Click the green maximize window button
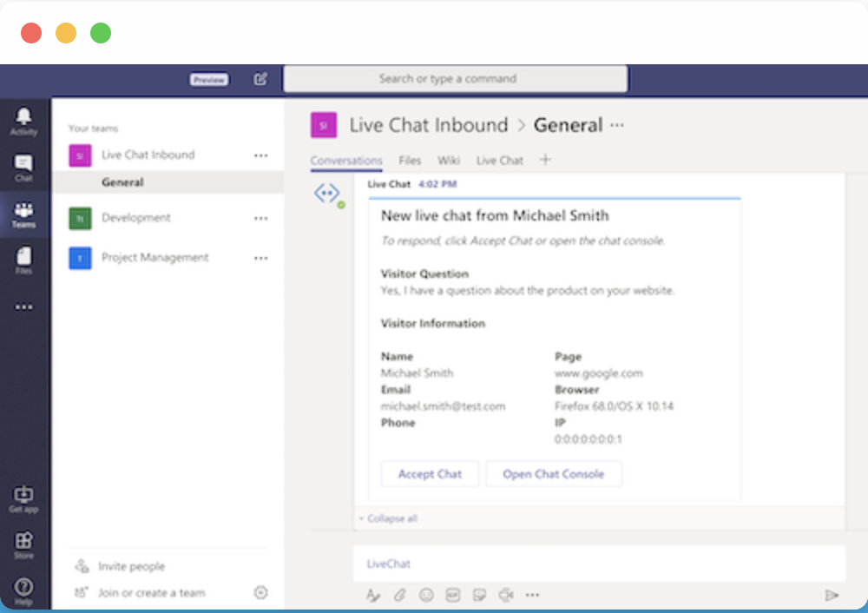Viewport: 868px width, 613px height. (x=101, y=33)
